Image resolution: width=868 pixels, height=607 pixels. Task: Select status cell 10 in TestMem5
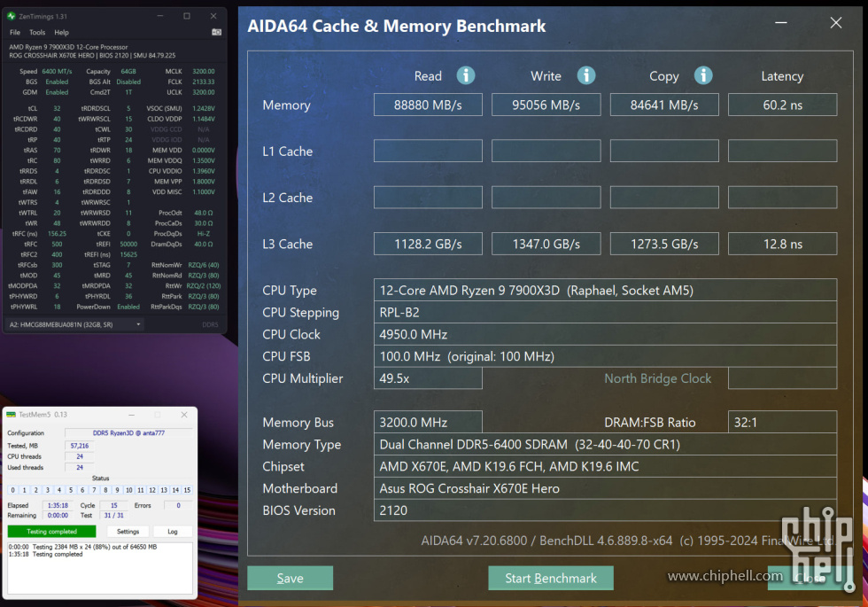coord(129,490)
